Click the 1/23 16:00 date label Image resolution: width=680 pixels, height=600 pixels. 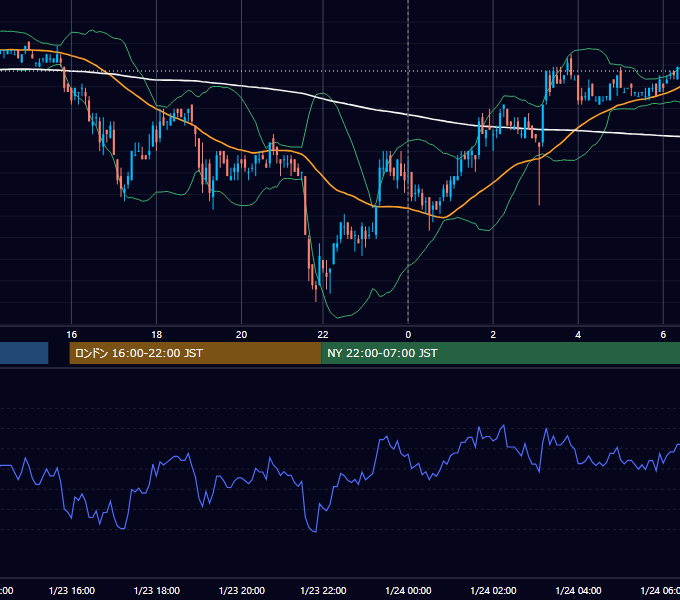point(72,590)
